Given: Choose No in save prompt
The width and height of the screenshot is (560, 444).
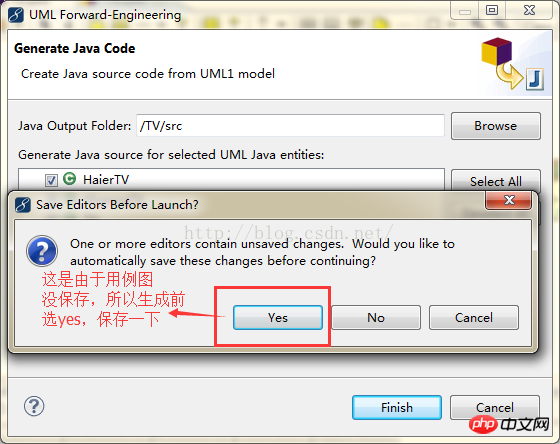Looking at the screenshot, I should click(x=376, y=318).
